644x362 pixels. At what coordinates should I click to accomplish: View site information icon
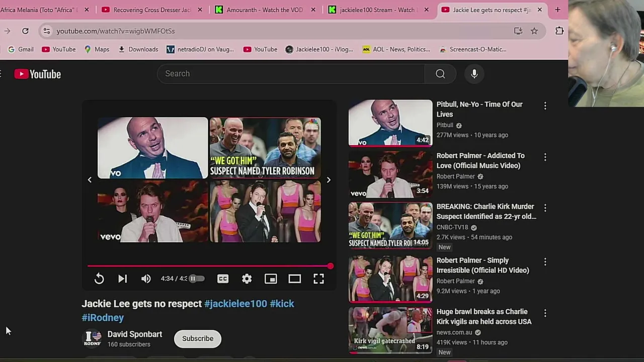[46, 31]
